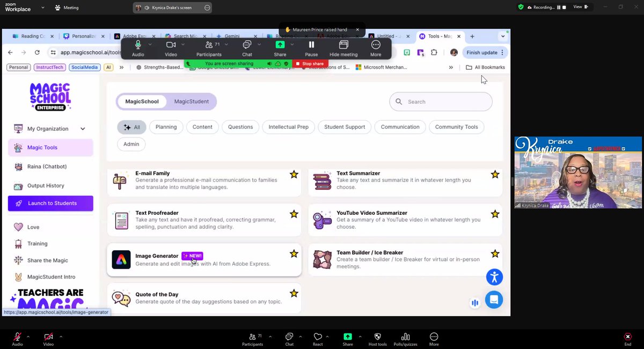Viewport: 644px width, 349px height.
Task: Select the All filter chip
Action: (131, 127)
